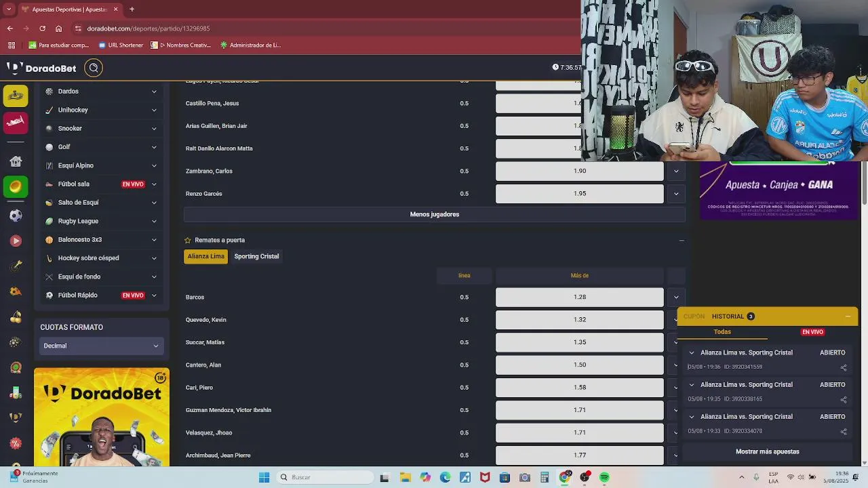Click the Apuesta Canjea Gana banner
868x488 pixels.
(779, 191)
